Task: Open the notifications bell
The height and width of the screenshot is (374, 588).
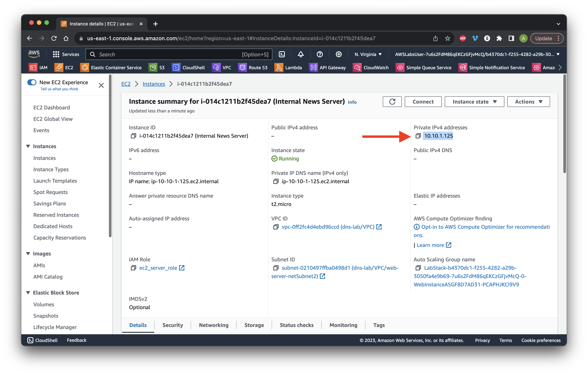Action: [301, 54]
